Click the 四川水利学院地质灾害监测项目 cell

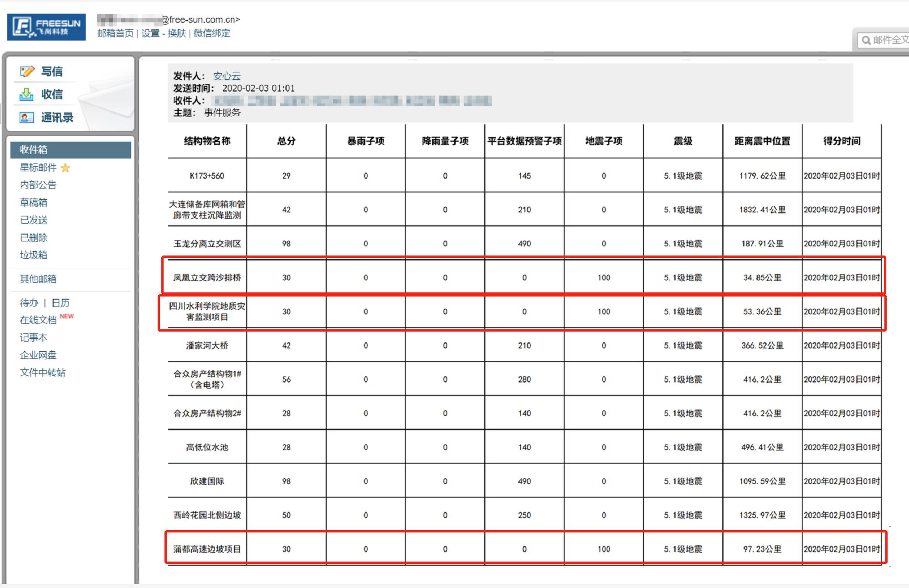point(207,312)
